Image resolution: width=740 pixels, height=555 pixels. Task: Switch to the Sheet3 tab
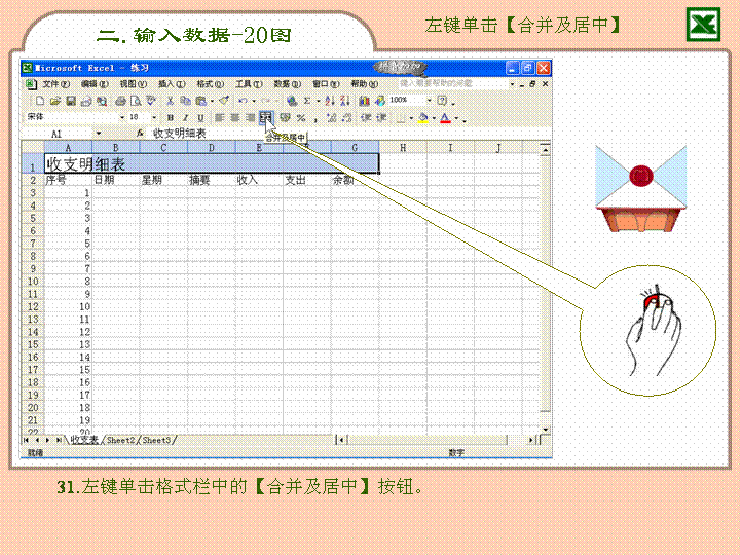coord(157,440)
